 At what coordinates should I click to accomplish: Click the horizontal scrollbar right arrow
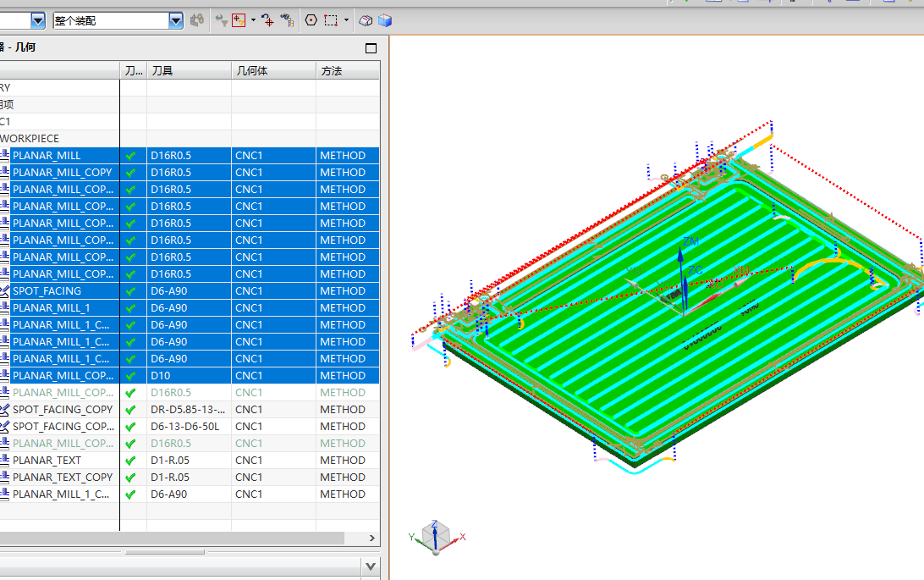coord(371,539)
